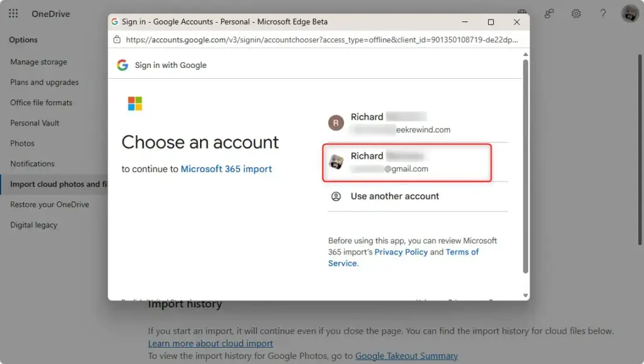Close the Google sign-in window

[517, 22]
